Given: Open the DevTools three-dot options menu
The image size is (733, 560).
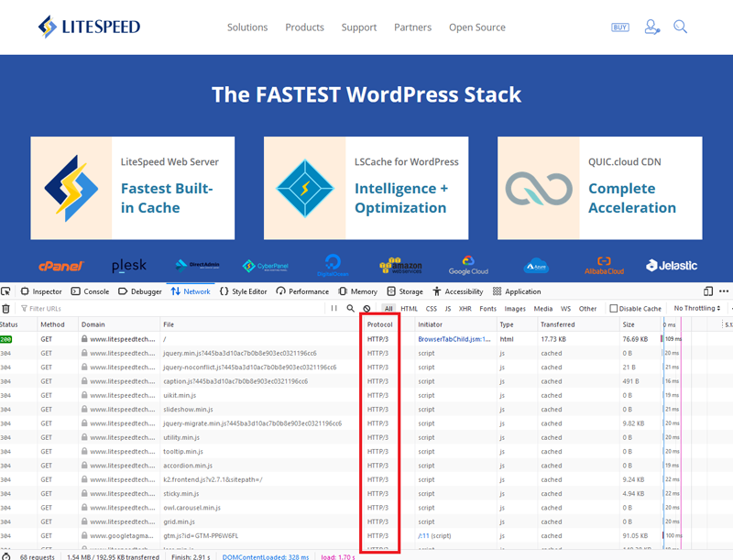Looking at the screenshot, I should [723, 291].
